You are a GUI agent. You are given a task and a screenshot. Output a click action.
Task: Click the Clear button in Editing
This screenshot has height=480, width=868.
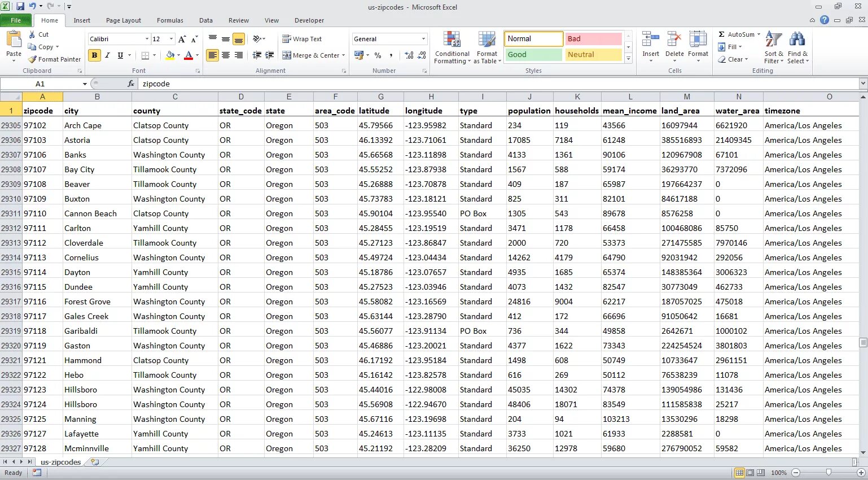[733, 59]
